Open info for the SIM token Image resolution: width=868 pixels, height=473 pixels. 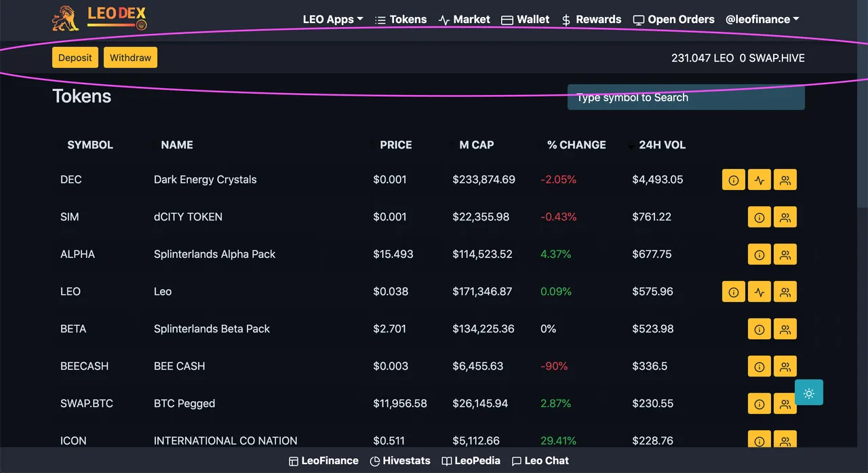click(x=759, y=217)
